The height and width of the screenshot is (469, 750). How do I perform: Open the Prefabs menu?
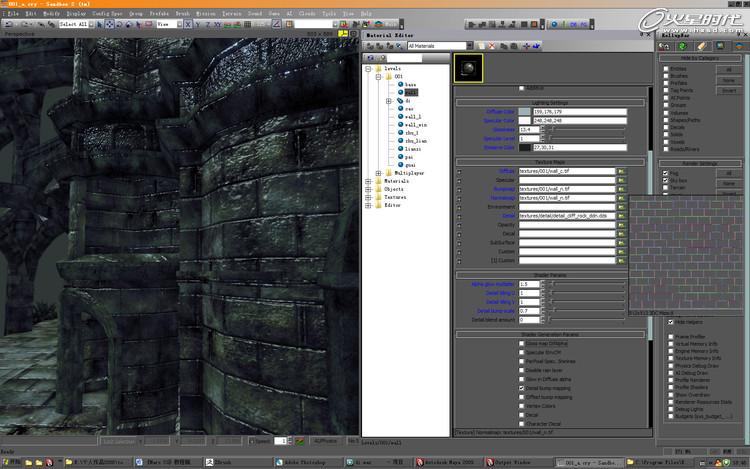click(x=159, y=13)
